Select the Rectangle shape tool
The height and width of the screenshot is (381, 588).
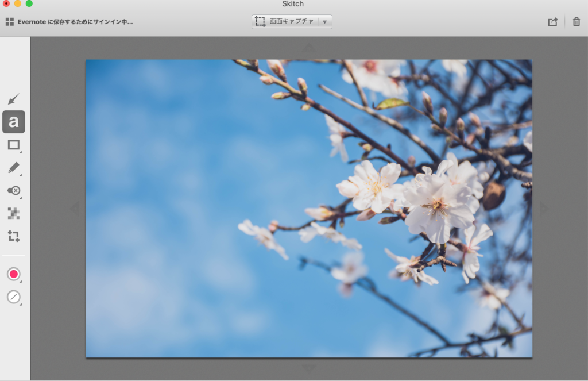pyautogui.click(x=14, y=145)
